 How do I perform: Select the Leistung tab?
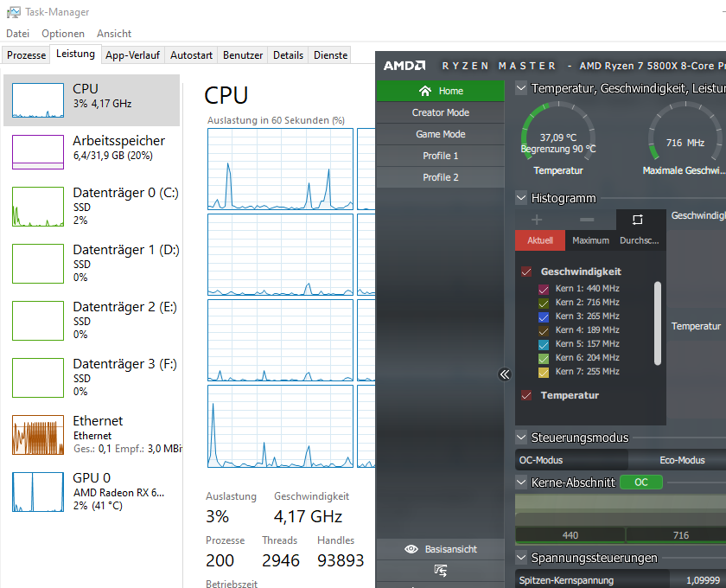coord(75,54)
